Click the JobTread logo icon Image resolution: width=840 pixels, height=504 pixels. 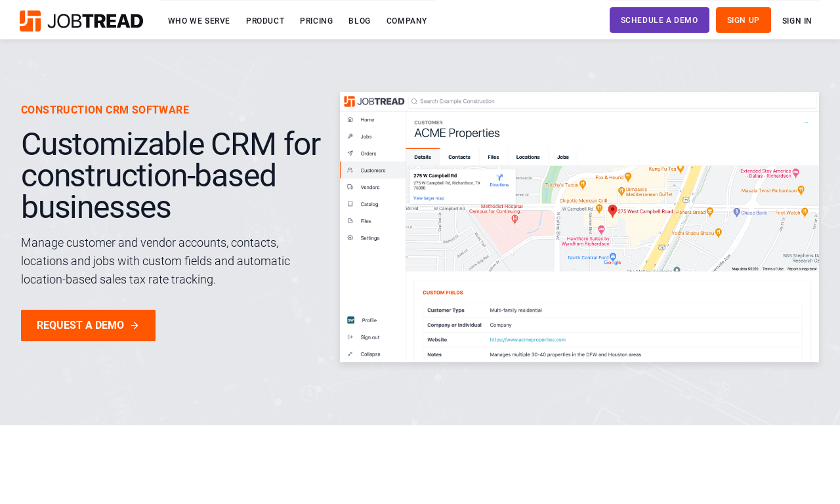(30, 21)
